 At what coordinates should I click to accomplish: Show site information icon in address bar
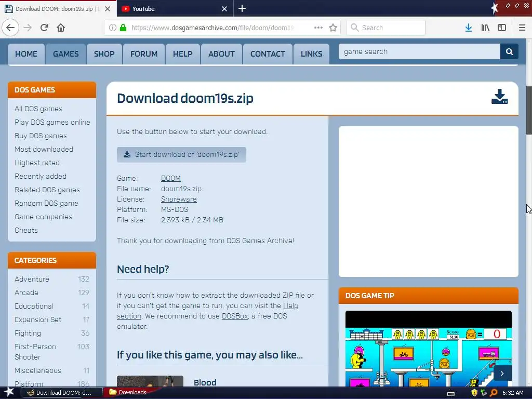point(112,28)
